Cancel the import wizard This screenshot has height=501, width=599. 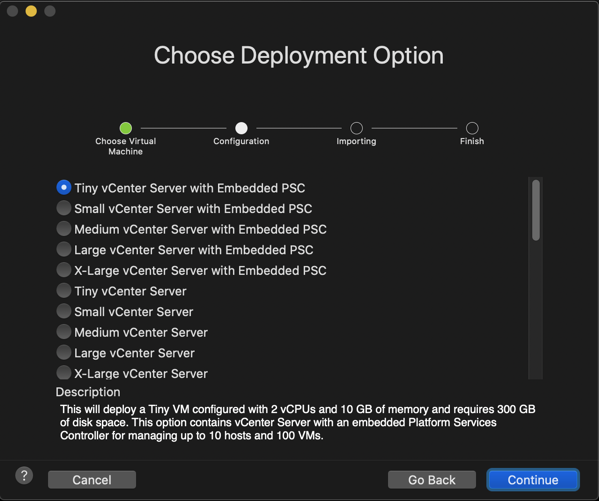[x=92, y=480]
